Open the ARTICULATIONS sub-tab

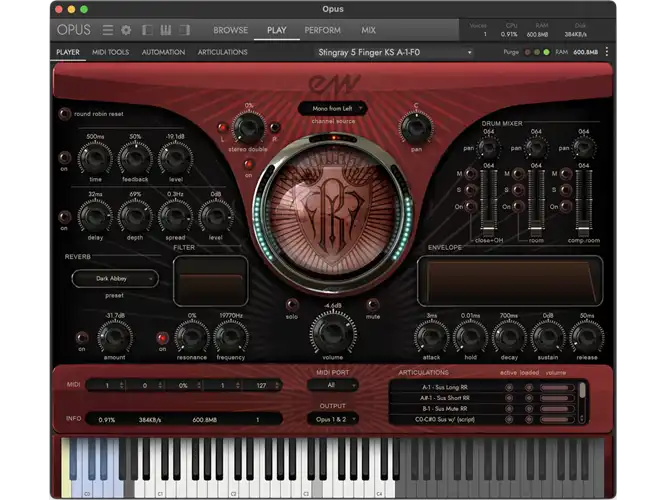[222, 52]
